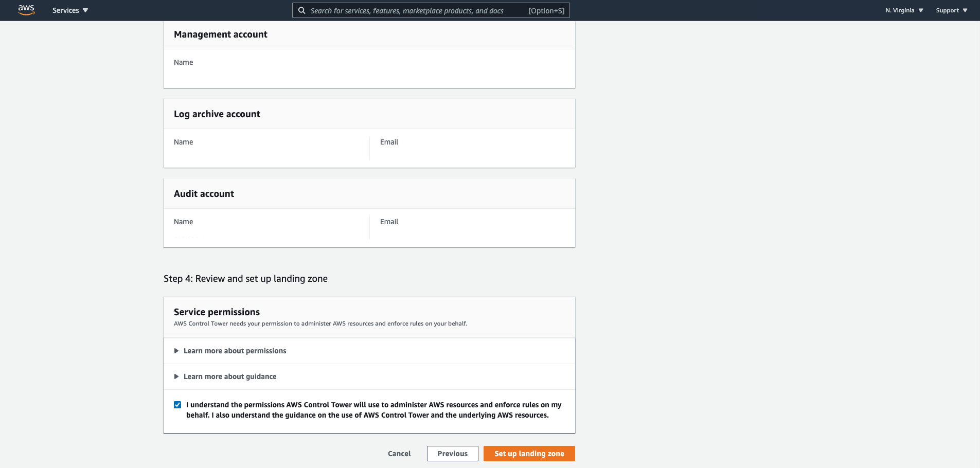Image resolution: width=980 pixels, height=468 pixels.
Task: Open the Support menu
Action: (951, 10)
